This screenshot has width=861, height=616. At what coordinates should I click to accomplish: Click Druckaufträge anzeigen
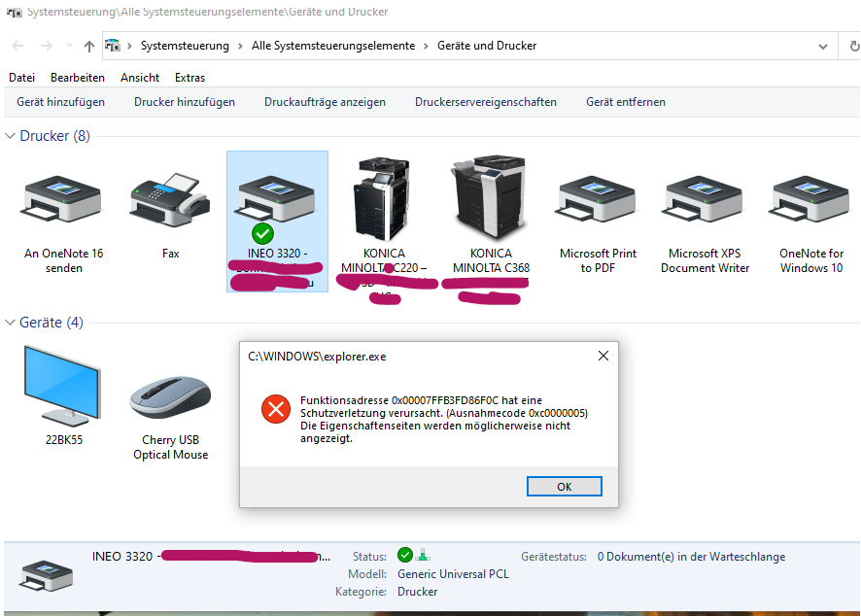pos(326,102)
